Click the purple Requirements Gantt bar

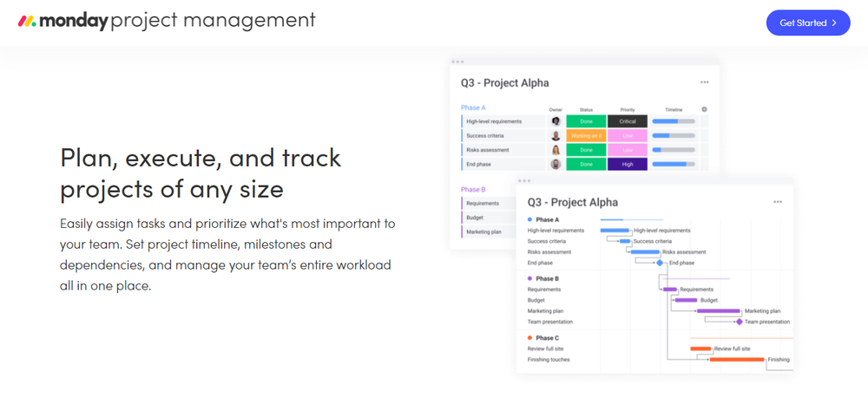670,289
